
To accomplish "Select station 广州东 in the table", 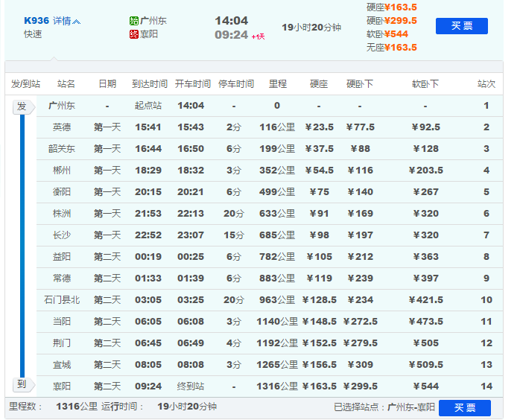I will 62,106.
